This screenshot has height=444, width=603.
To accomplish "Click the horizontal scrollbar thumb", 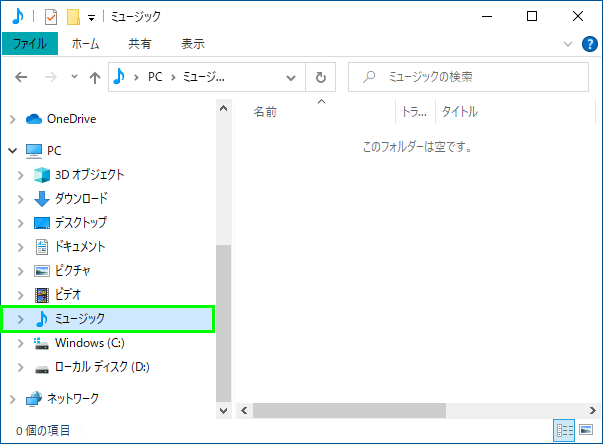I will click(349, 411).
